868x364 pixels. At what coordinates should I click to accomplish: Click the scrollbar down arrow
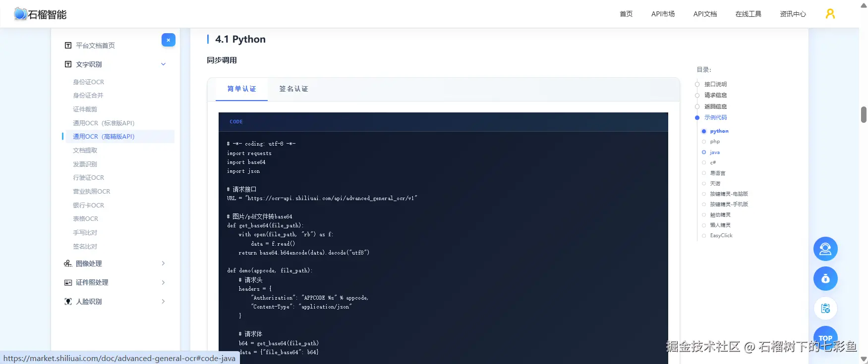point(864,360)
